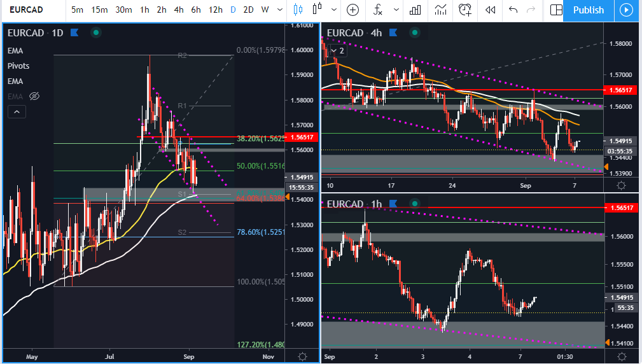The height and width of the screenshot is (364, 642).
Task: Click the orange alert arrow on 1D price axis
Action: (288, 197)
